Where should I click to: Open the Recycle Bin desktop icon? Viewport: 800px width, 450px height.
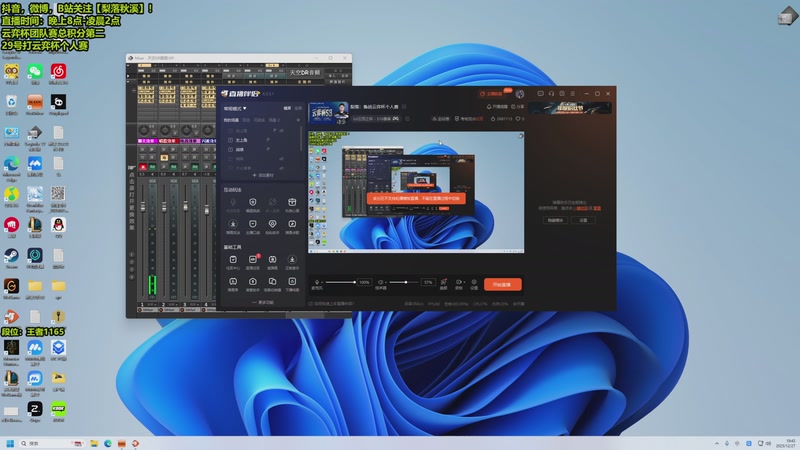click(x=11, y=102)
